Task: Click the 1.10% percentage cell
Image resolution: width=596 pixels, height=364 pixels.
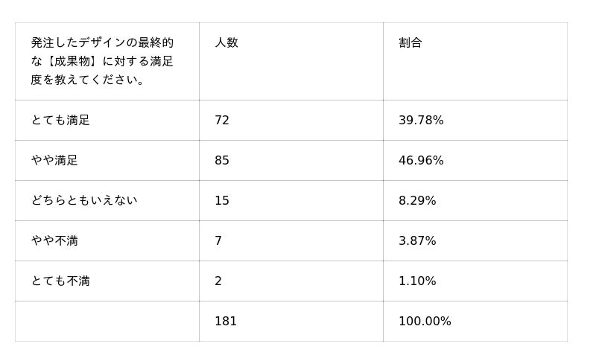Action: pyautogui.click(x=417, y=281)
